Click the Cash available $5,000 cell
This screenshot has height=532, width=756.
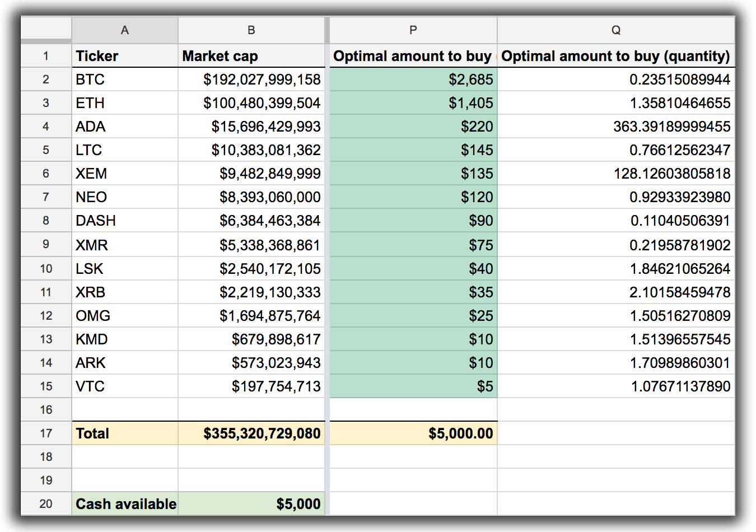click(251, 504)
